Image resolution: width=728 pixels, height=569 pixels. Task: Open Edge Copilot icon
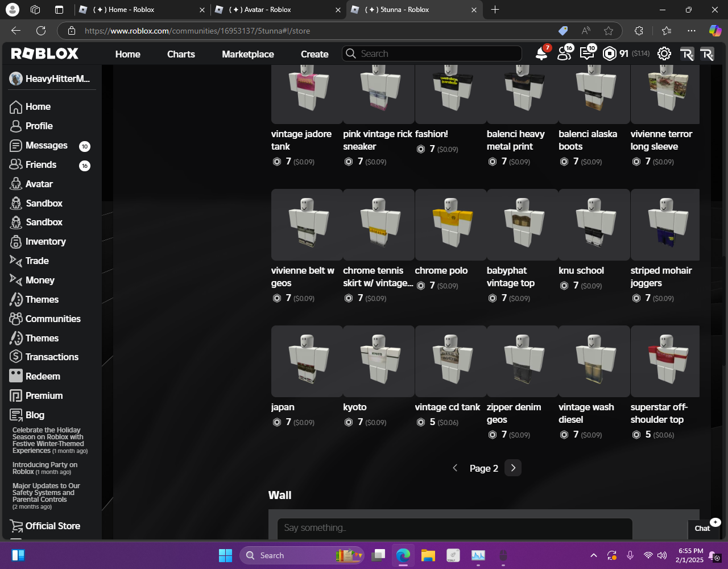tap(714, 31)
